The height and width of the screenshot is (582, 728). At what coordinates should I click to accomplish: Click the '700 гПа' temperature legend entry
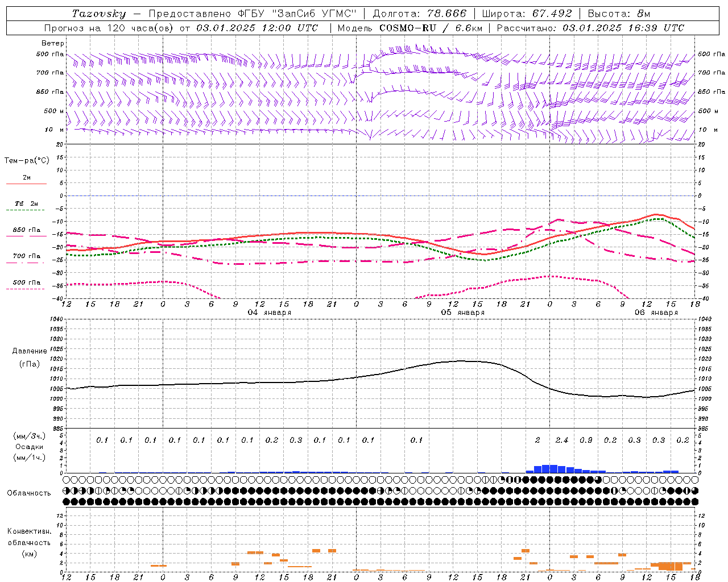pos(27,256)
